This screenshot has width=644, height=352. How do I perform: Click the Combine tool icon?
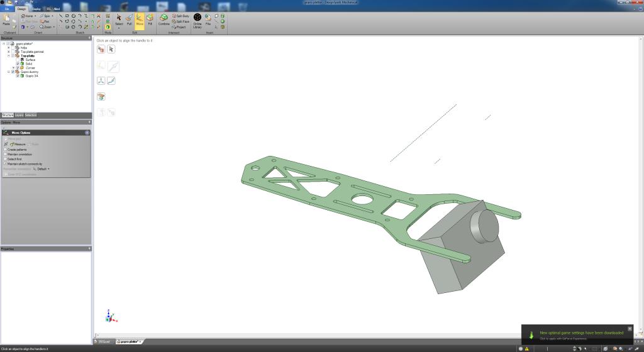164,19
